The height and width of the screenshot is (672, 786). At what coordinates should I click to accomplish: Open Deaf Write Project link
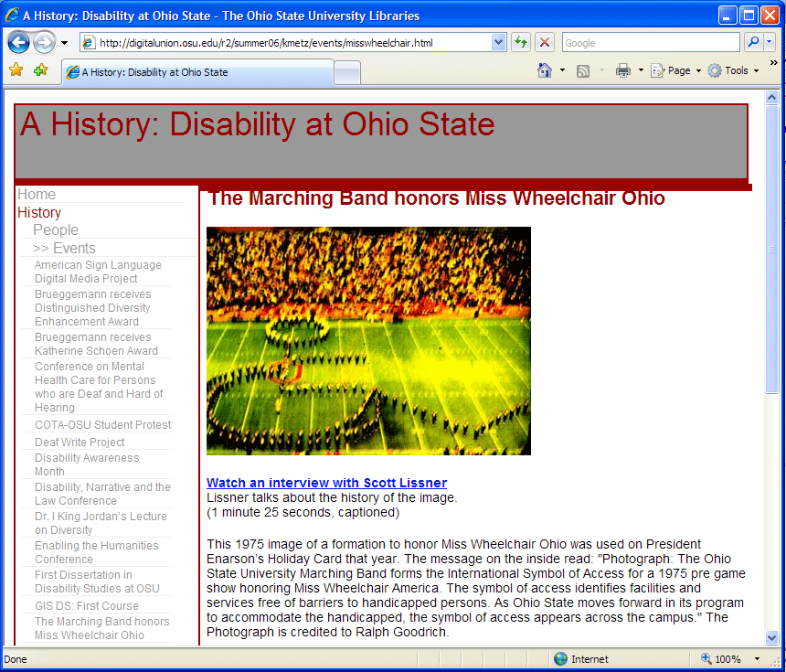point(80,442)
